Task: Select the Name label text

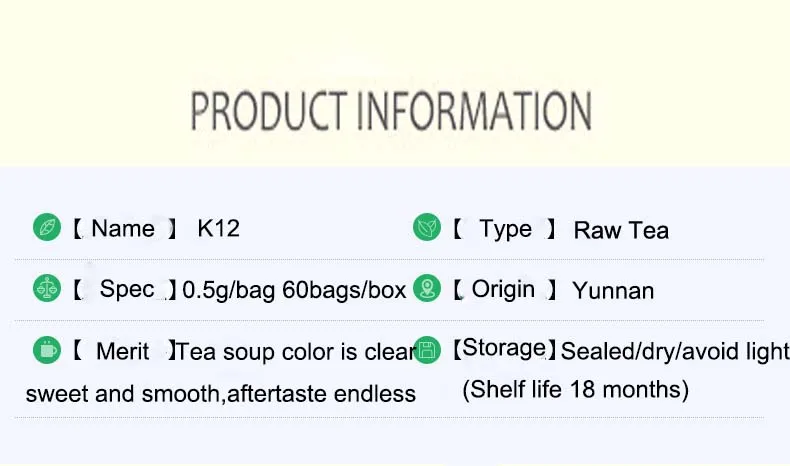Action: tap(123, 228)
